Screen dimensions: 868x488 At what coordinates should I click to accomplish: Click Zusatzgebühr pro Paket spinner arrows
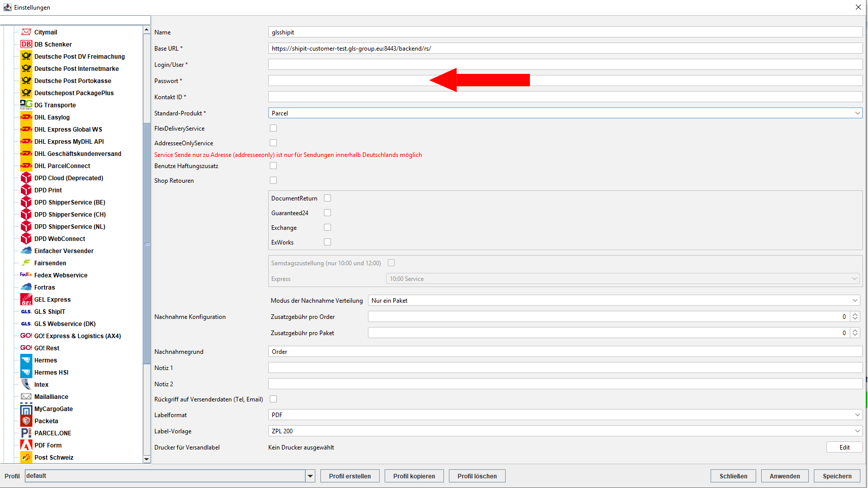tap(855, 333)
